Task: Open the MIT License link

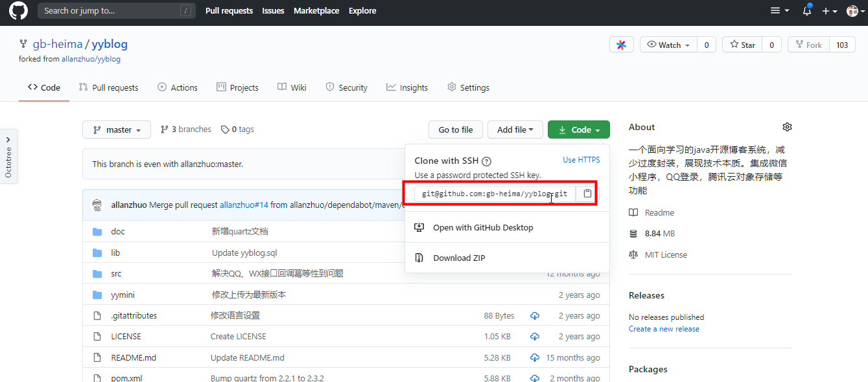Action: pos(659,254)
